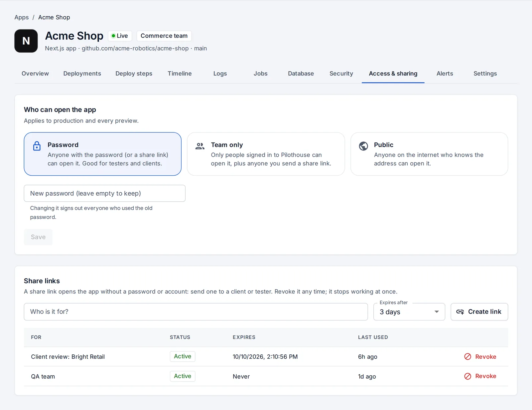The height and width of the screenshot is (410, 532).
Task: Click the Acme Shop app logo icon
Action: [x=26, y=41]
